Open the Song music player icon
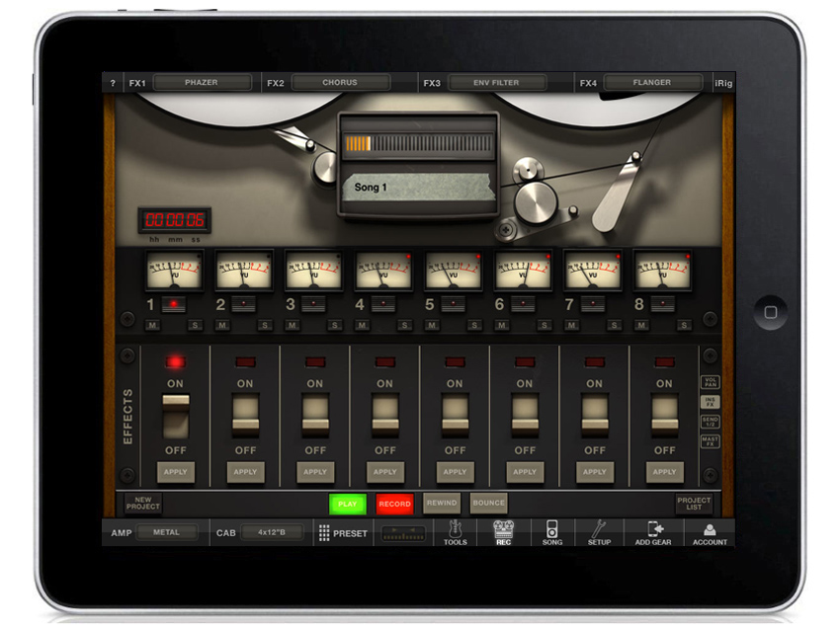Viewport: 840px width, 630px height. [551, 532]
